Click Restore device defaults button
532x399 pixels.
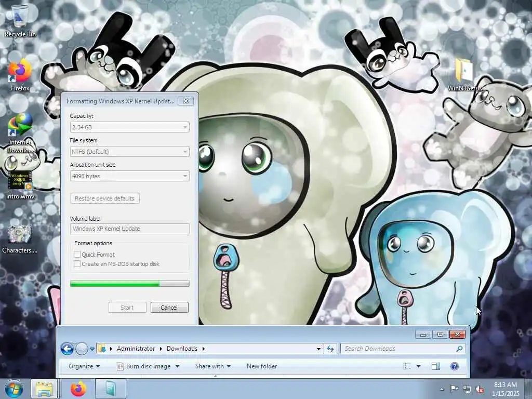click(x=105, y=198)
